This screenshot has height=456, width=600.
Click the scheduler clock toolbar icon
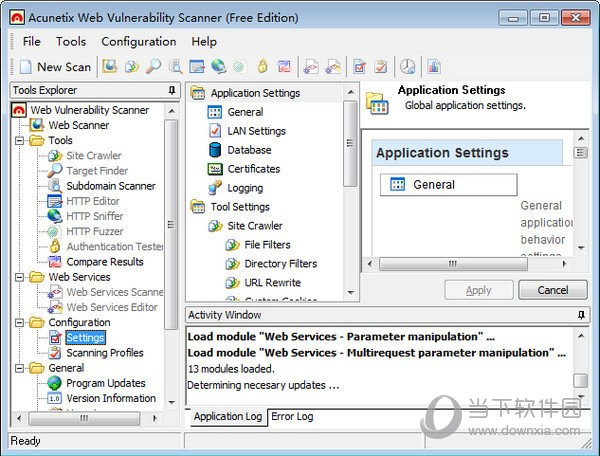[408, 67]
